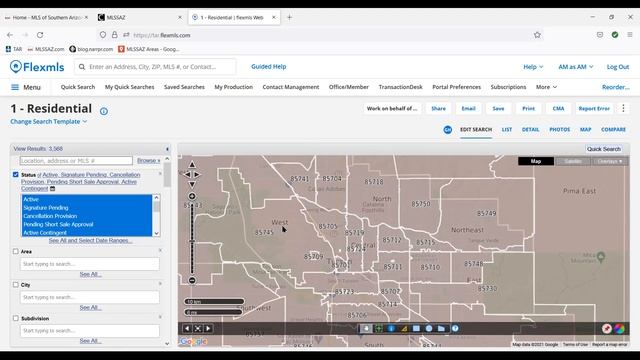
Task: Open the Overlays dropdown on the map
Action: 610,161
